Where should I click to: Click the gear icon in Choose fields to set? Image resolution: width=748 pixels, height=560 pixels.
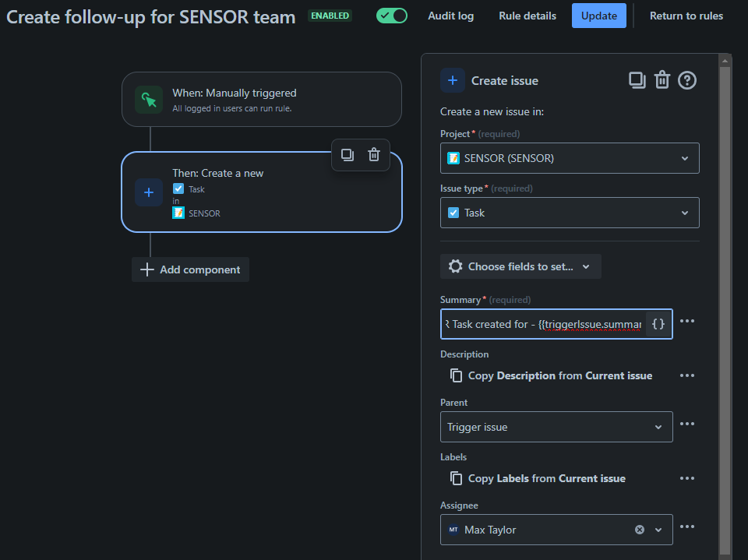click(x=456, y=266)
